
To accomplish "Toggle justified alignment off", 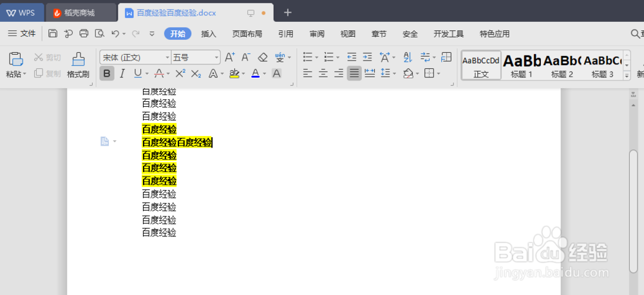I will click(x=354, y=73).
